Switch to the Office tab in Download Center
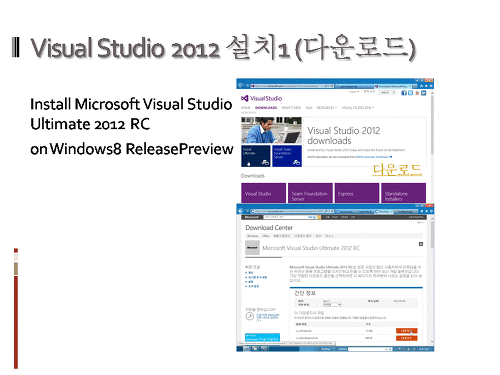This screenshot has width=500, height=375. click(266, 236)
